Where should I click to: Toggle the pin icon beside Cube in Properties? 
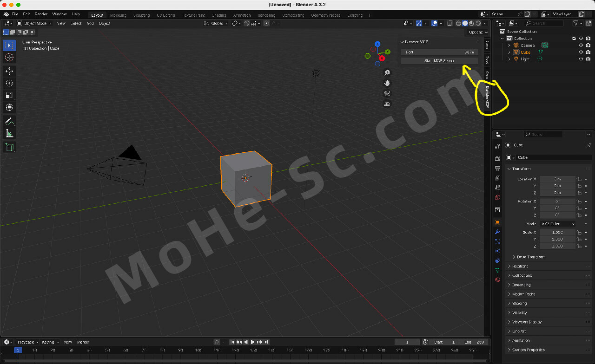[x=588, y=145]
